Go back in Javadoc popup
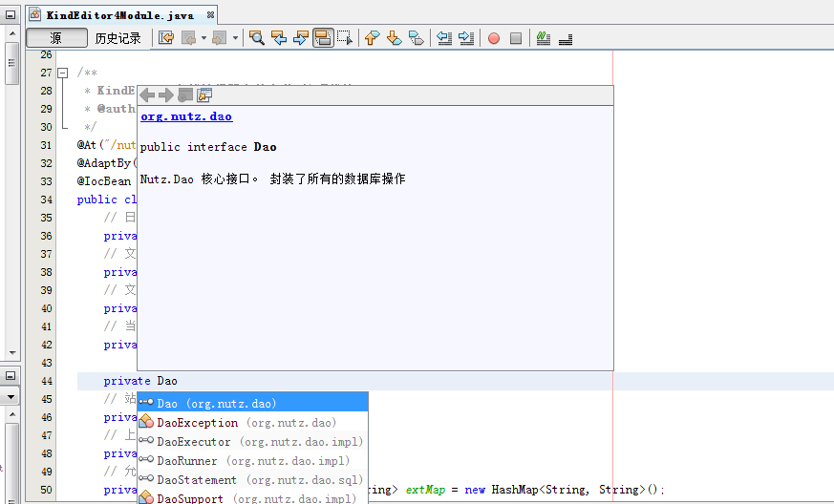The height and width of the screenshot is (504, 834). click(147, 95)
